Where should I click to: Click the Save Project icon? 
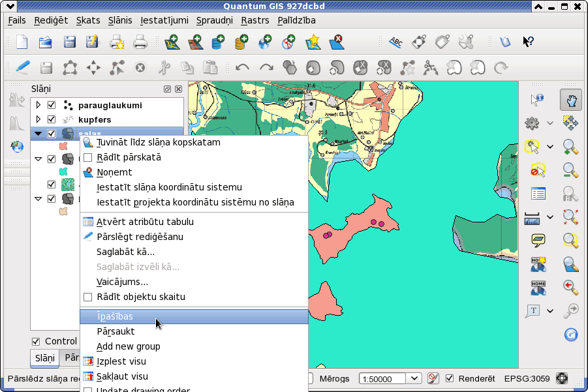tap(69, 42)
